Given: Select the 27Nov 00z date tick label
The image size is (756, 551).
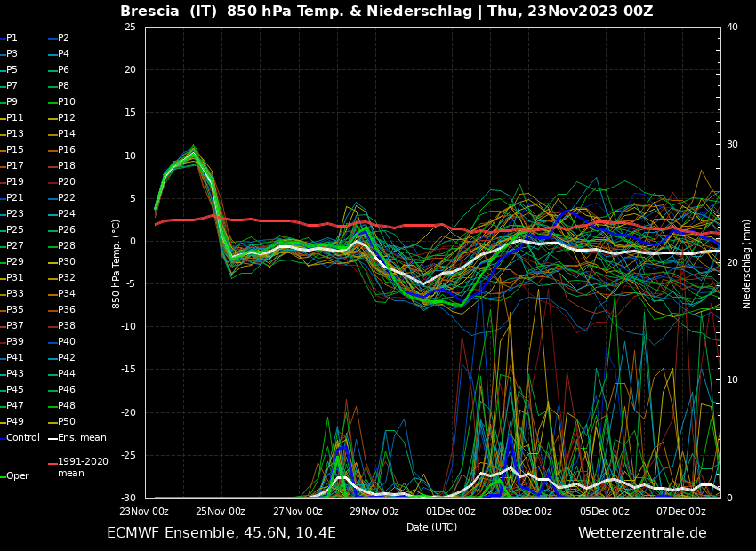Looking at the screenshot, I should [x=297, y=512].
